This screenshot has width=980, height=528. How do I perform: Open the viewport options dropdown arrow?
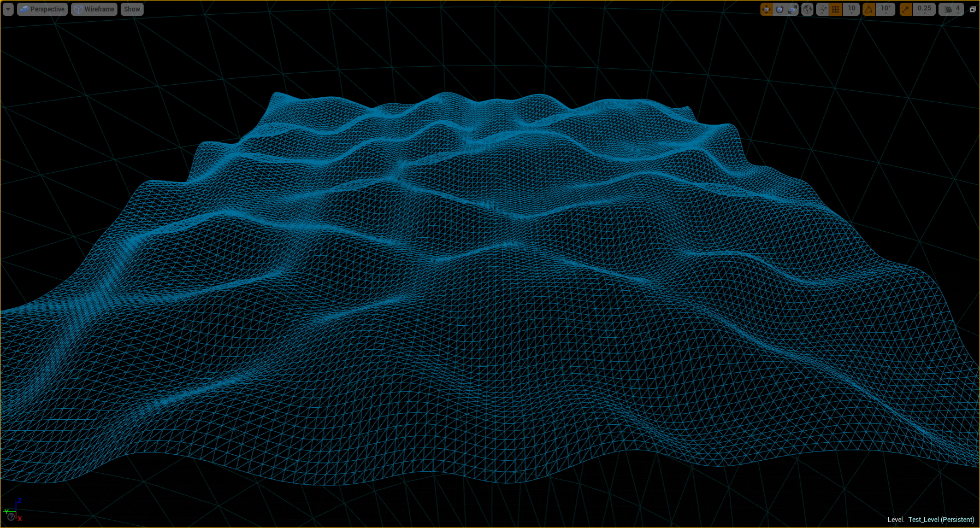[8, 9]
